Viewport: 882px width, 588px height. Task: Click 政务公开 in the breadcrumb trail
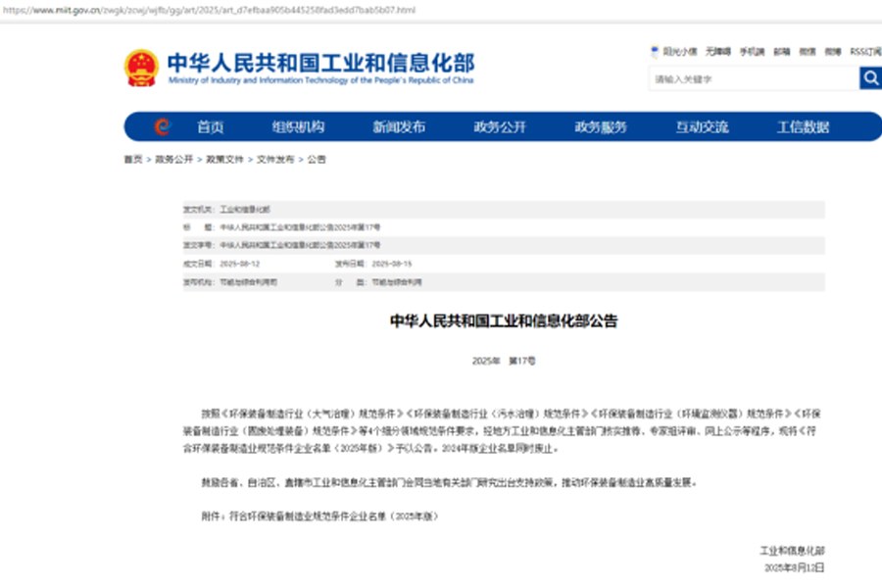point(174,159)
